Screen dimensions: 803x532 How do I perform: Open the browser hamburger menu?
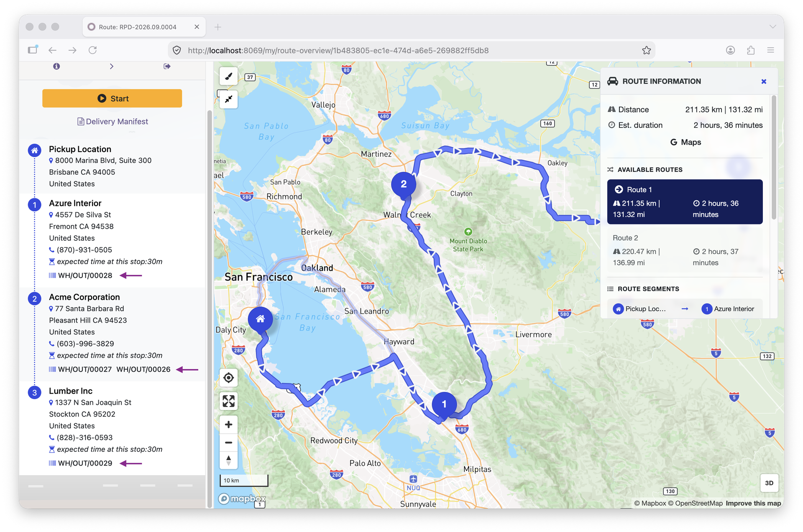click(771, 50)
